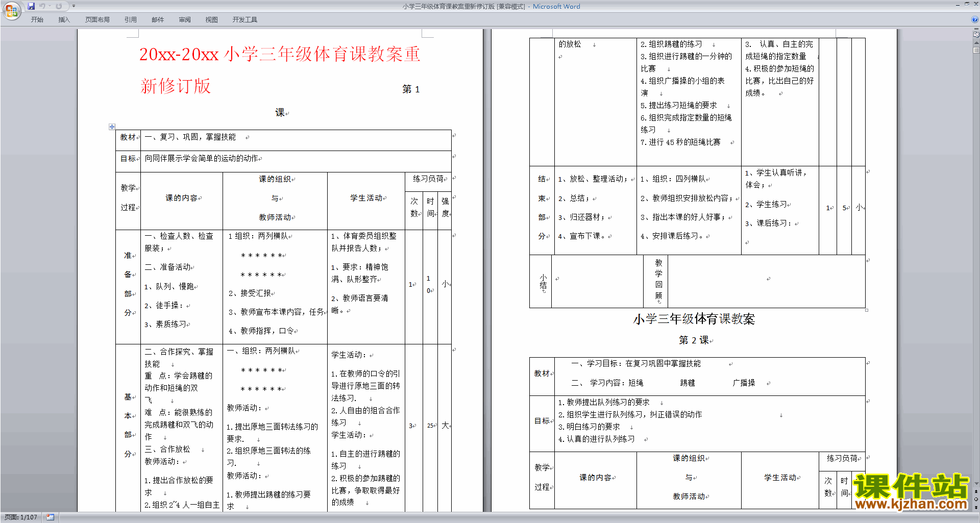Switch to the 引用 tab

point(130,20)
